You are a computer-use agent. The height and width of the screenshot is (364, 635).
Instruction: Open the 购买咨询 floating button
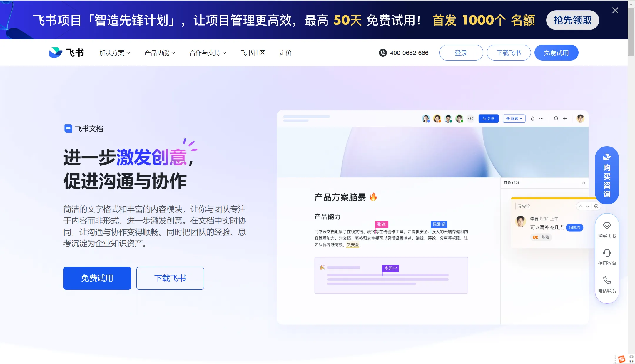(607, 175)
